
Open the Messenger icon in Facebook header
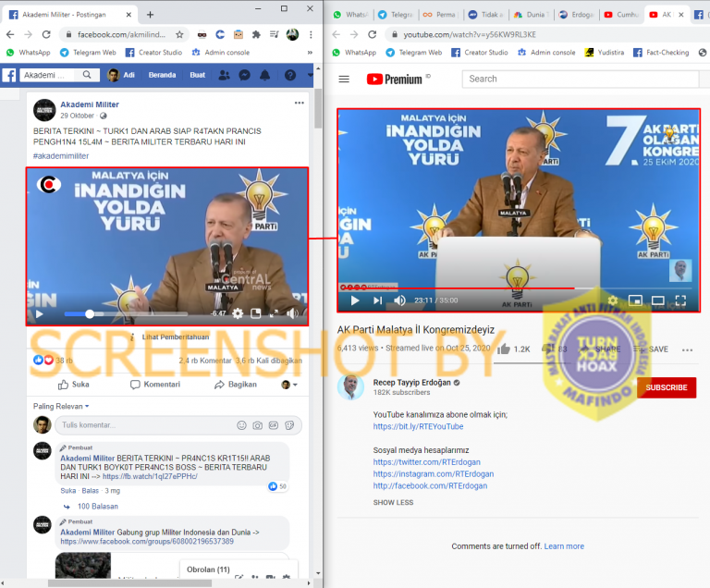[x=244, y=75]
